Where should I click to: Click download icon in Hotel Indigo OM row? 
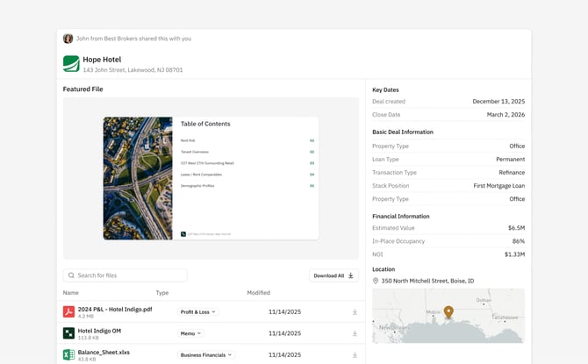[x=355, y=333]
